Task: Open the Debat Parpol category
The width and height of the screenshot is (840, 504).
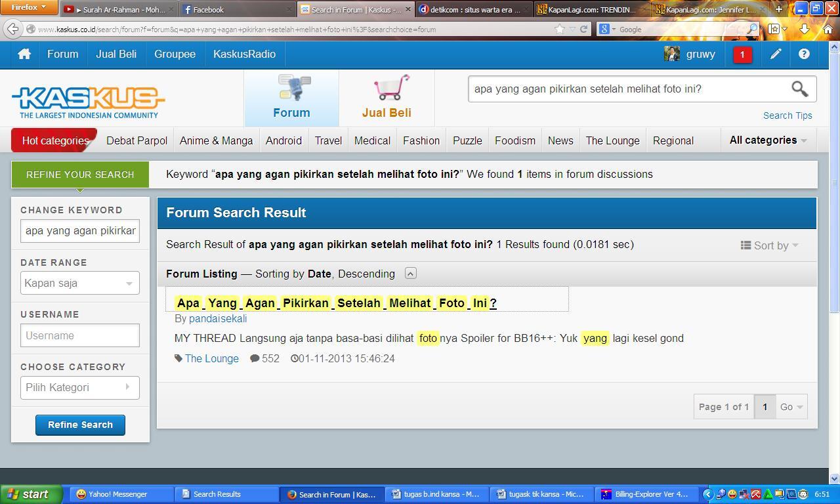Action: [x=136, y=140]
